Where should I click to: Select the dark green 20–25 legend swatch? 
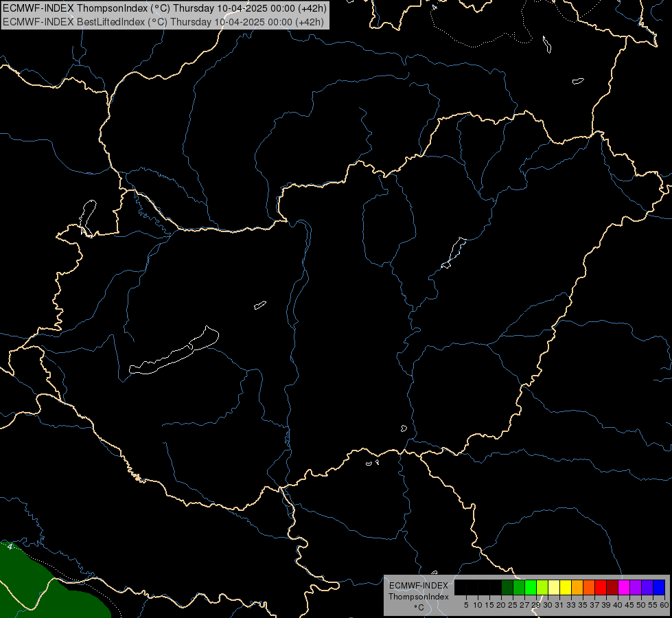507,587
